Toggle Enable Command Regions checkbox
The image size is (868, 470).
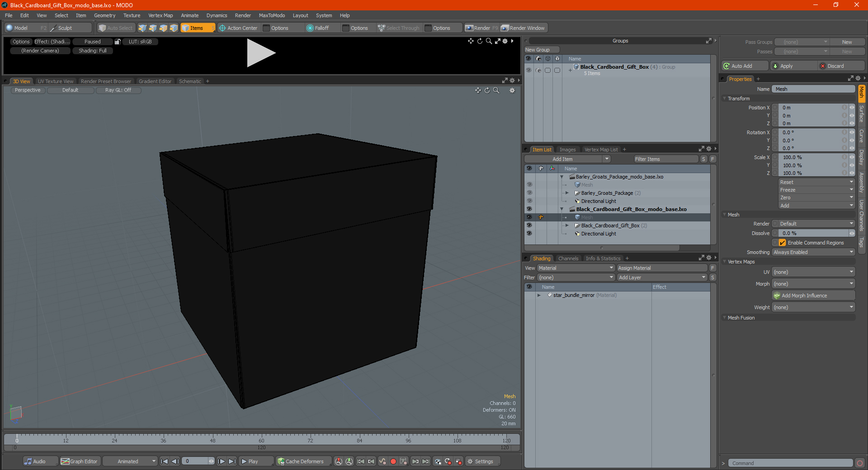[783, 243]
